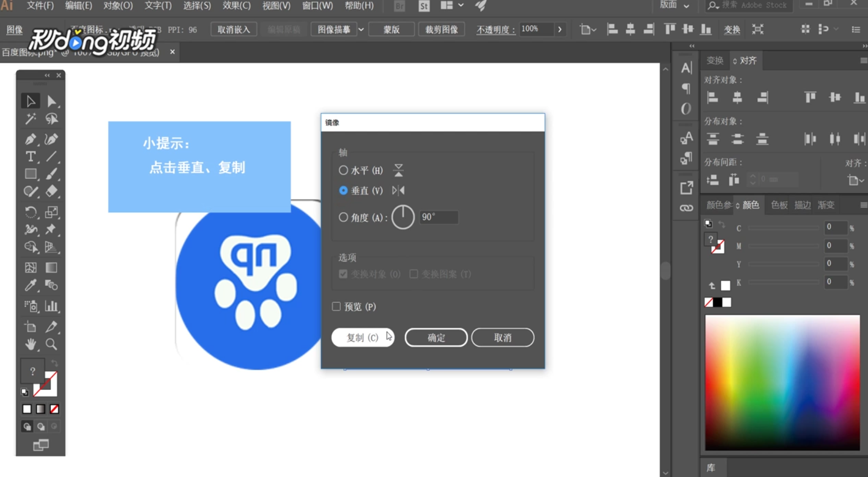The width and height of the screenshot is (868, 477).
Task: Select the Rectangle tool
Action: 31,174
